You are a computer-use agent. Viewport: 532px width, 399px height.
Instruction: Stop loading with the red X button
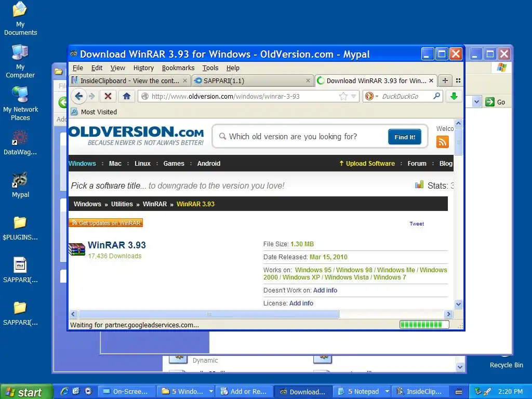click(108, 96)
